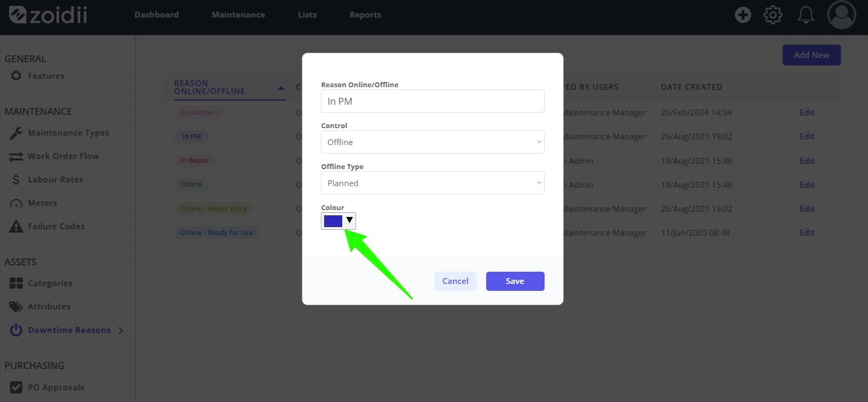
Task: Open Meters settings
Action: 42,203
